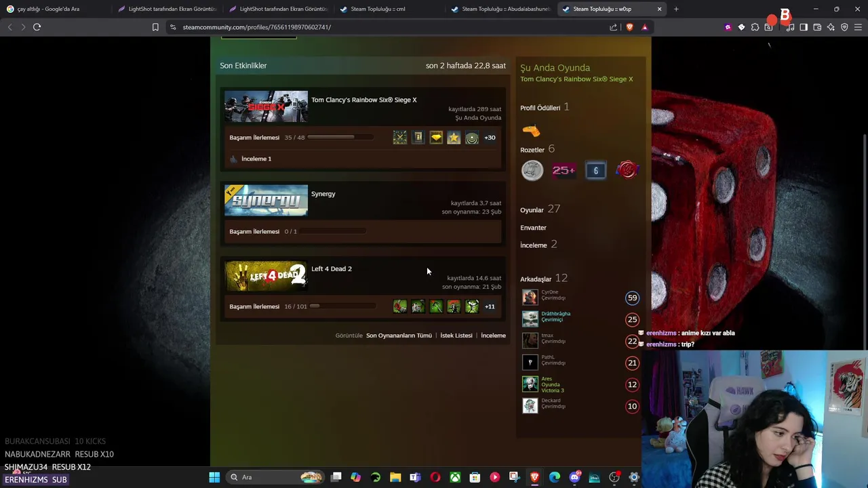Open Oyunlar 27 games list
Screen dimensions: 868x488
pyautogui.click(x=540, y=209)
